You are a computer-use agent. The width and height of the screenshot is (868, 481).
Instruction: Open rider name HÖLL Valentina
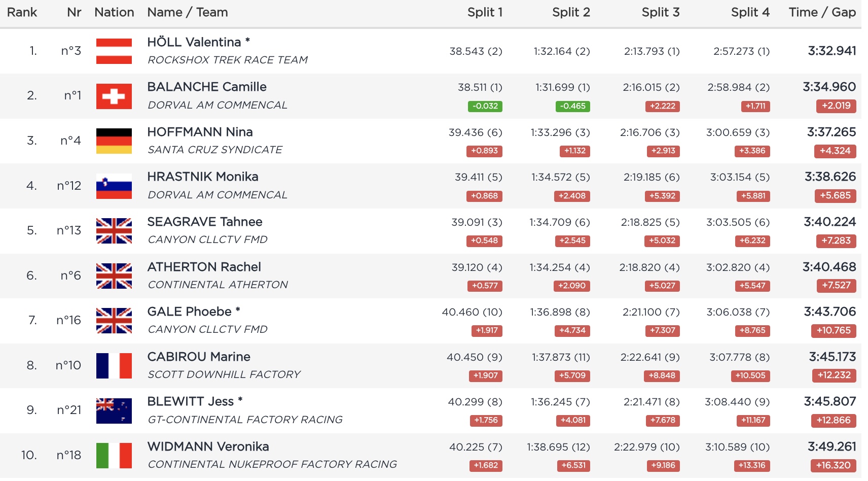(x=194, y=42)
